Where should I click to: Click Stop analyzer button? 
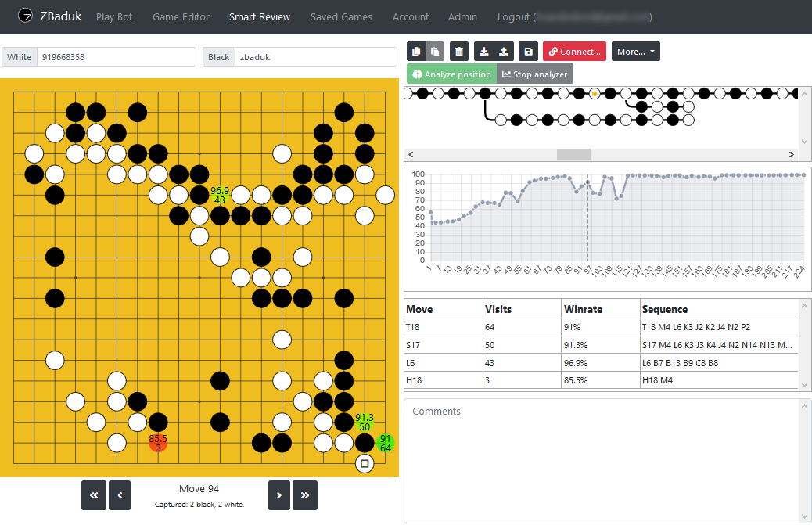tap(535, 74)
